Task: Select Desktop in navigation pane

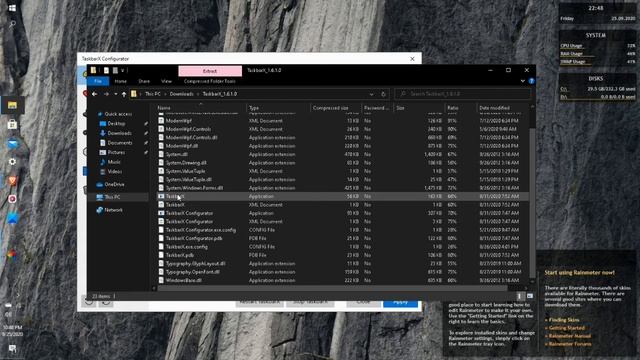Action: (x=116, y=123)
